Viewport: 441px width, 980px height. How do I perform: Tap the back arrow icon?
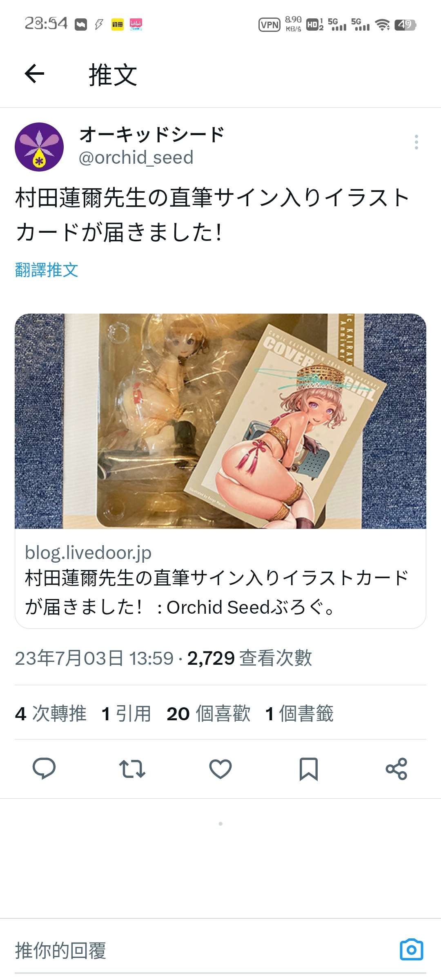tap(34, 74)
